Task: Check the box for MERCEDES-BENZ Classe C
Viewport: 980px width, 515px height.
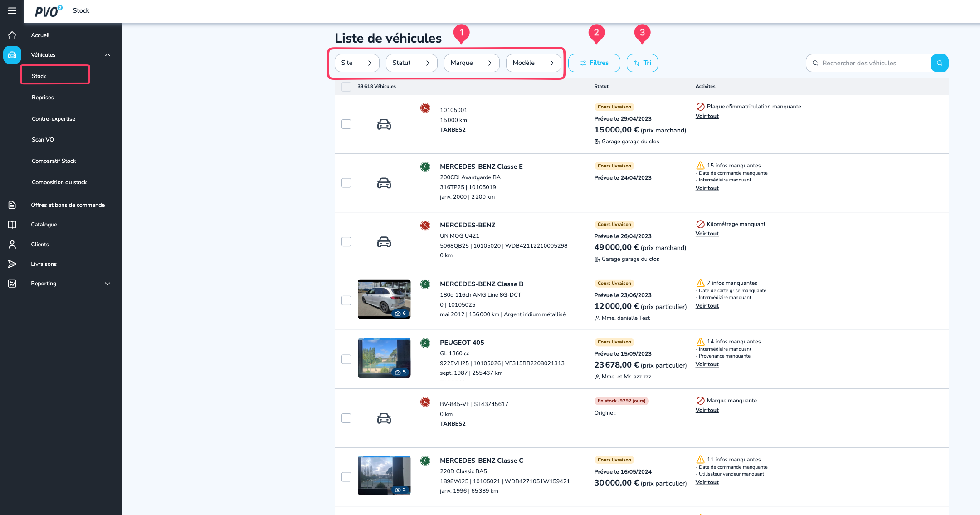Action: [x=346, y=477]
